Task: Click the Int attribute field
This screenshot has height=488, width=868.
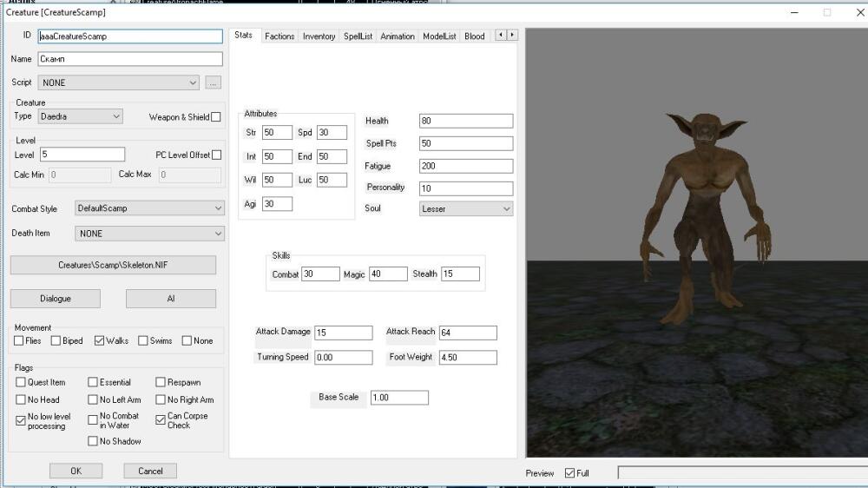Action: coord(277,157)
